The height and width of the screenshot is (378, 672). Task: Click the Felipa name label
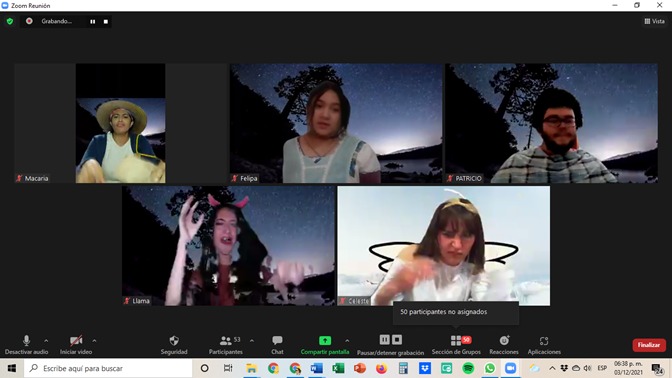(249, 178)
